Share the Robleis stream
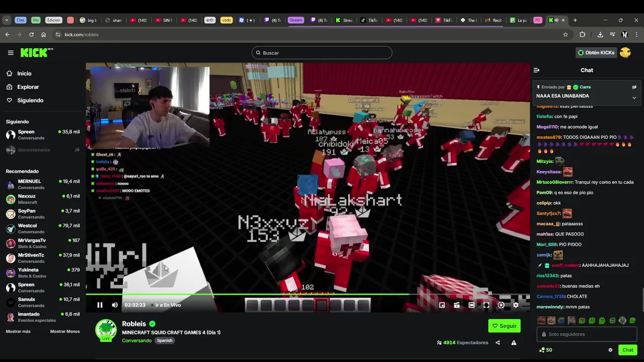 click(498, 343)
